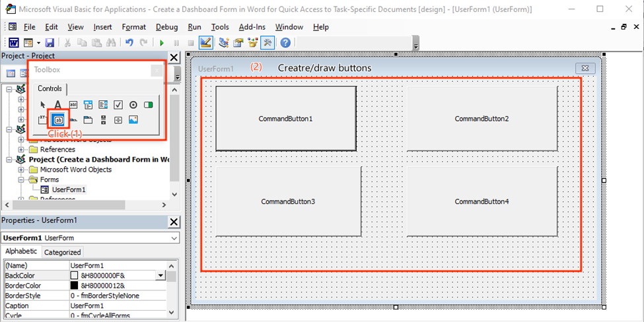Toggle the Toolbox hammer-and-wrench toolbar icon

[x=268, y=43]
